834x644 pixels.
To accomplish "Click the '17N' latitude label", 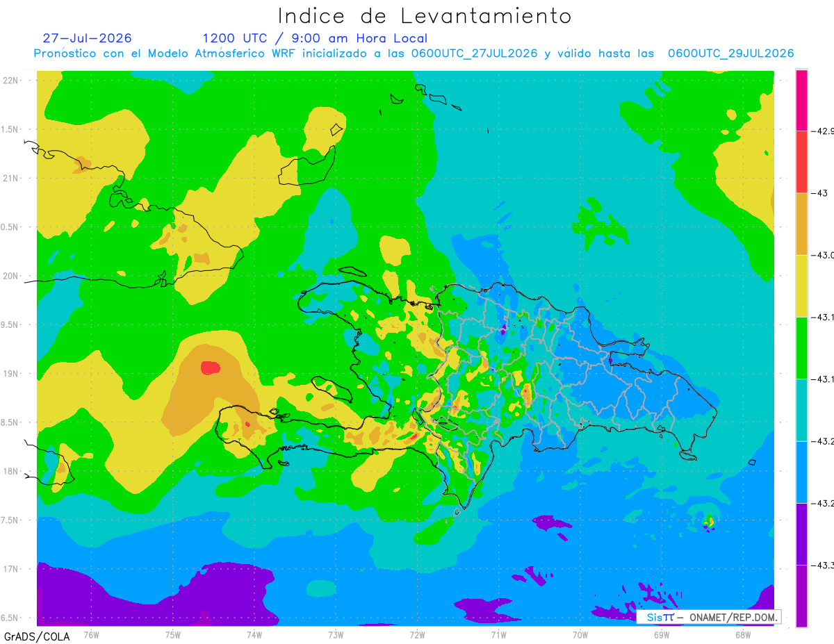I will 11,569.
